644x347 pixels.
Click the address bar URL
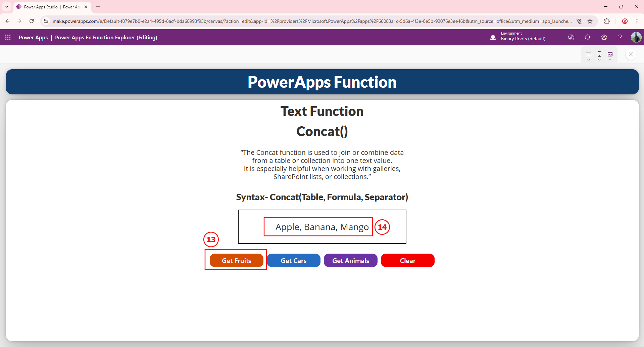coord(312,21)
